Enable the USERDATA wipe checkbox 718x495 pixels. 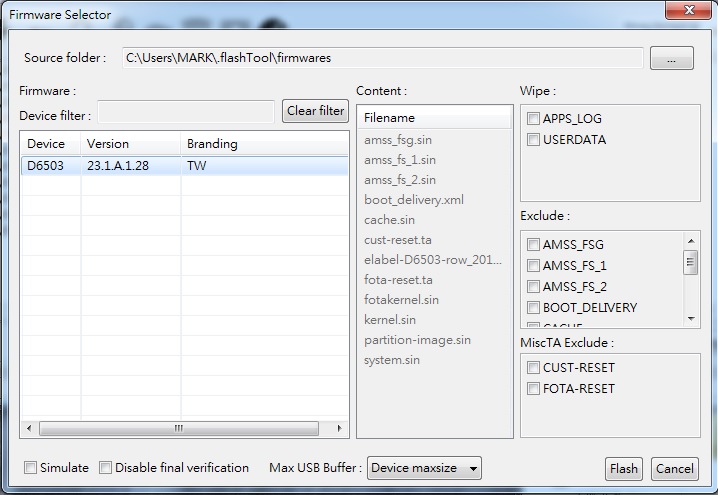[533, 140]
